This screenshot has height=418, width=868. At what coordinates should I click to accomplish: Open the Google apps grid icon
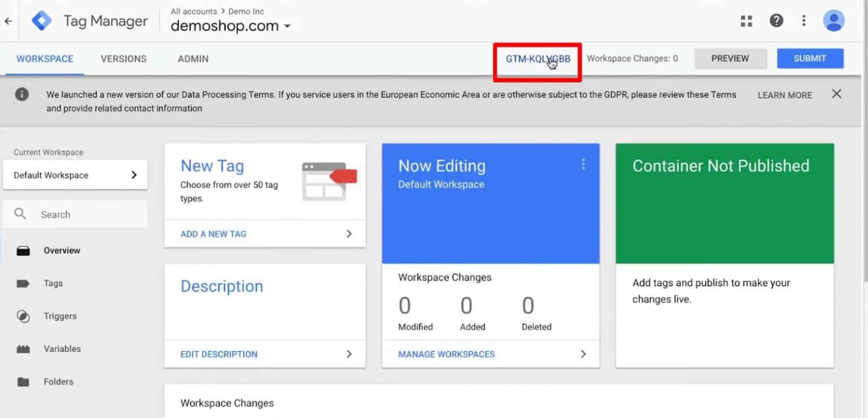coord(746,20)
